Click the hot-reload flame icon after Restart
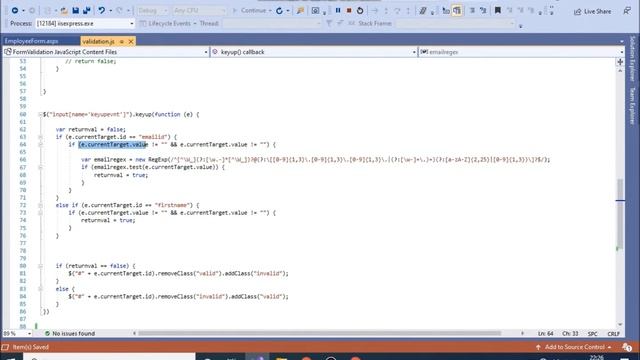Image resolution: width=640 pixels, height=360 pixels. (300, 11)
